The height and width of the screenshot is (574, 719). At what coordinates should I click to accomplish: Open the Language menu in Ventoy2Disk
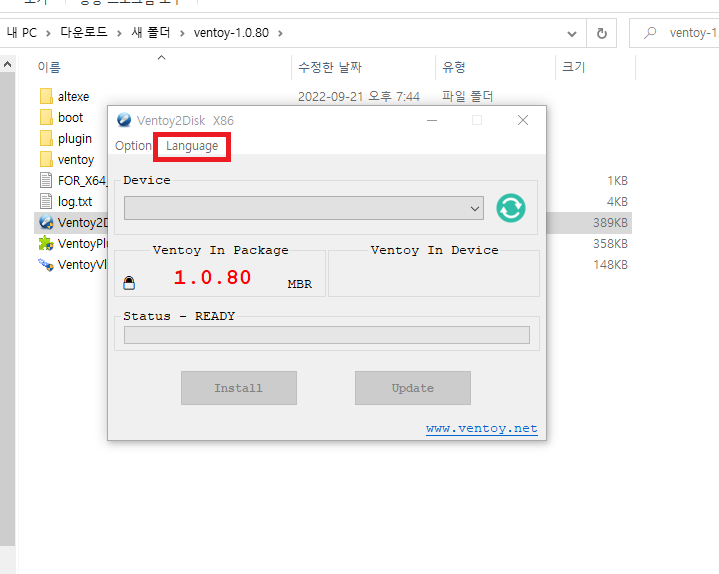click(x=192, y=146)
